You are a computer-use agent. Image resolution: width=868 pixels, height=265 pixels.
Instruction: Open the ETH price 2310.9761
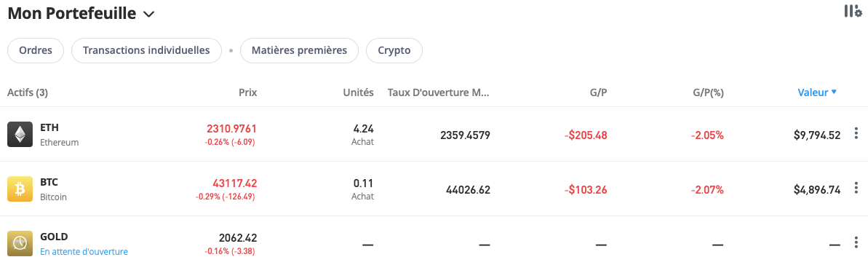[x=232, y=129]
